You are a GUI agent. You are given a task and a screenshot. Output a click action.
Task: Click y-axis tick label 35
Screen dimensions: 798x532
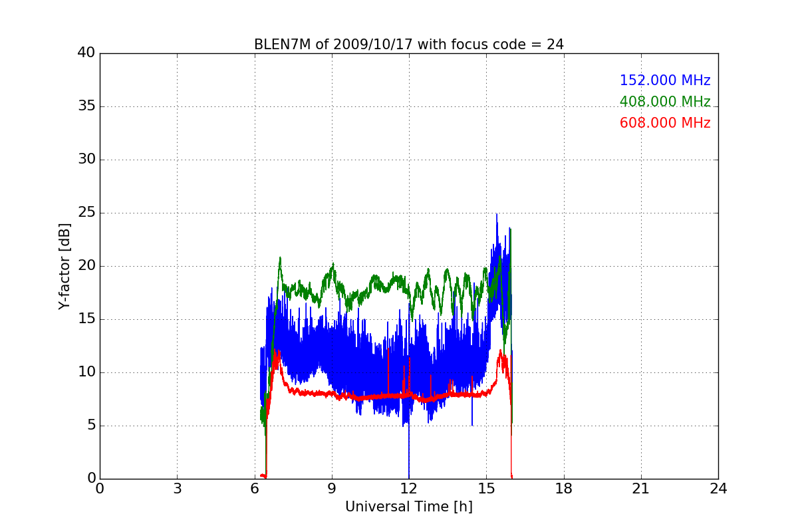pos(86,106)
